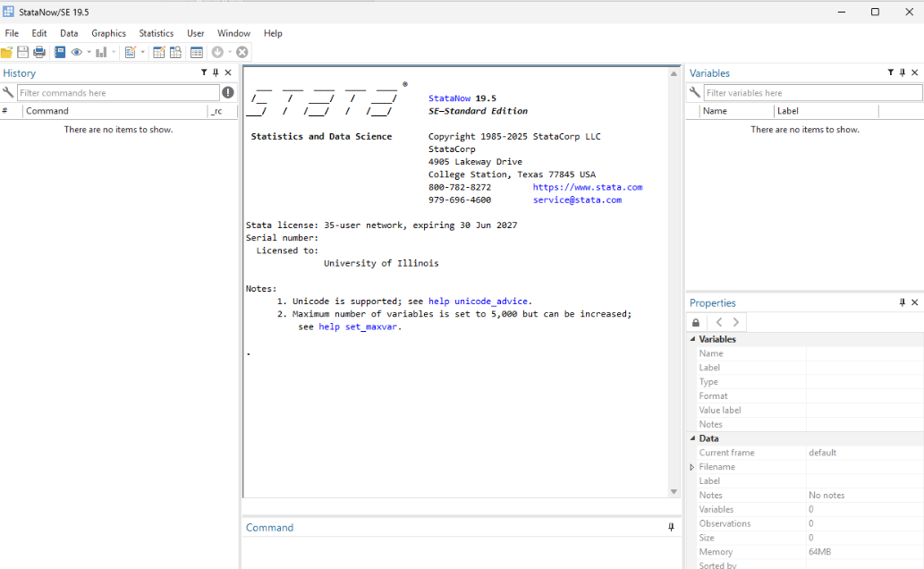Click the Name column header in Variables

tap(736, 111)
